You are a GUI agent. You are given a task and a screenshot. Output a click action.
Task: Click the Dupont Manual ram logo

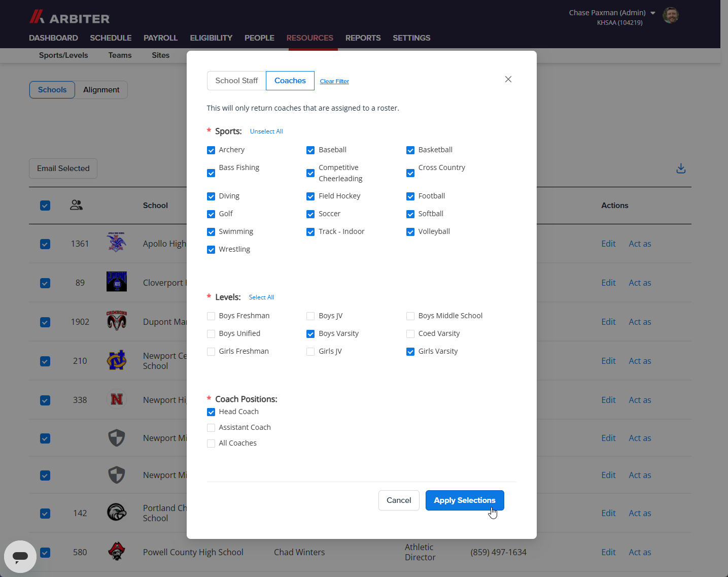click(117, 321)
